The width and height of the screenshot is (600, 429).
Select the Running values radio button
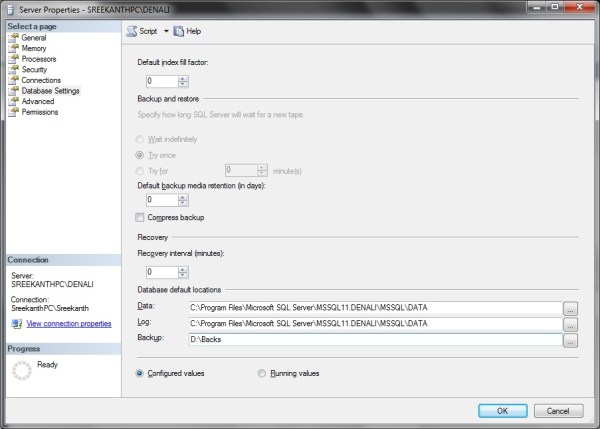click(x=263, y=373)
